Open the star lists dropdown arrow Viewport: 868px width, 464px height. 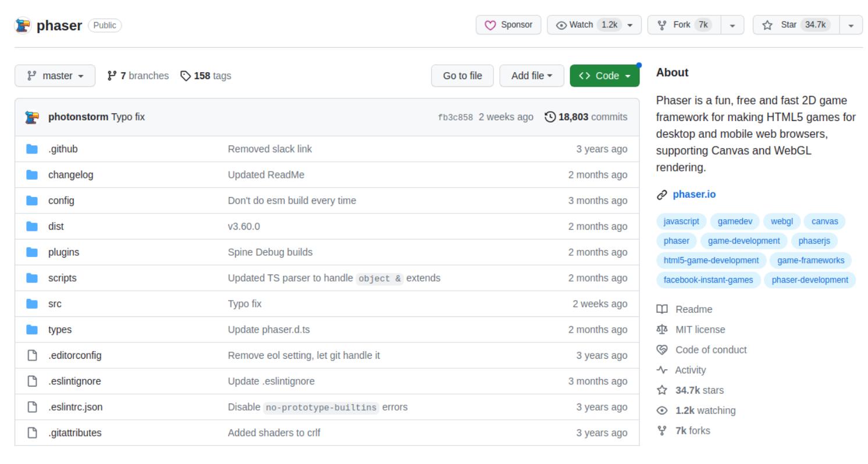click(x=852, y=26)
